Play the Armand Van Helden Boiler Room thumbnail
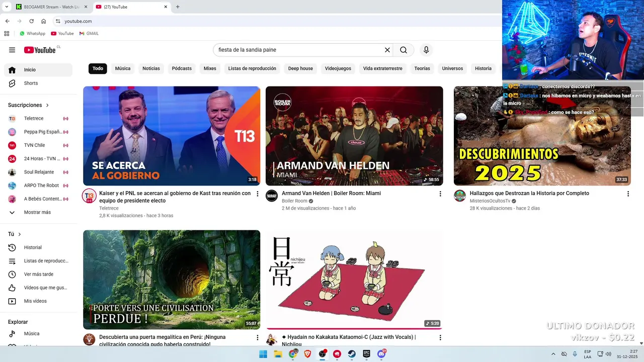This screenshot has height=362, width=644. click(354, 136)
